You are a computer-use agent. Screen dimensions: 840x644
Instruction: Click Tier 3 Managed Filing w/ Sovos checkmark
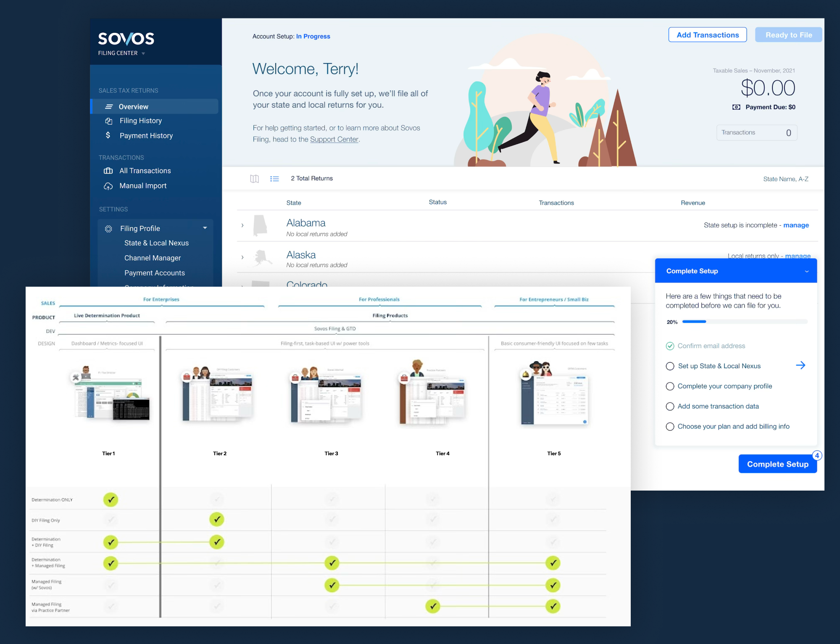[x=332, y=585]
